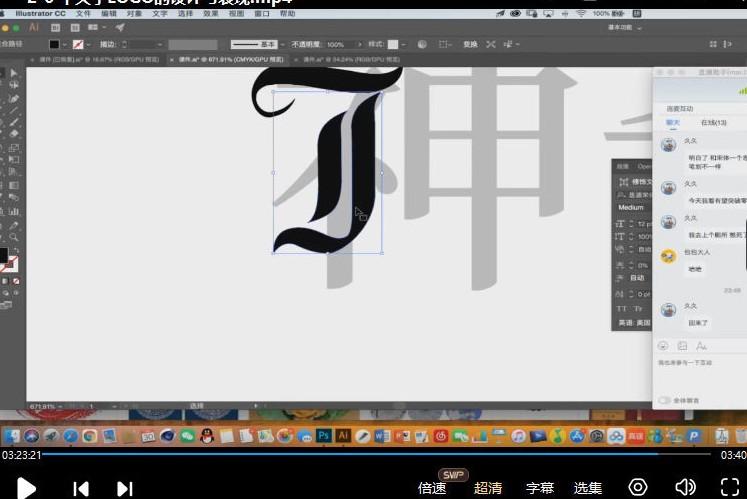Open the 文件 menu in the menu bar
747x499 pixels.
tap(83, 14)
